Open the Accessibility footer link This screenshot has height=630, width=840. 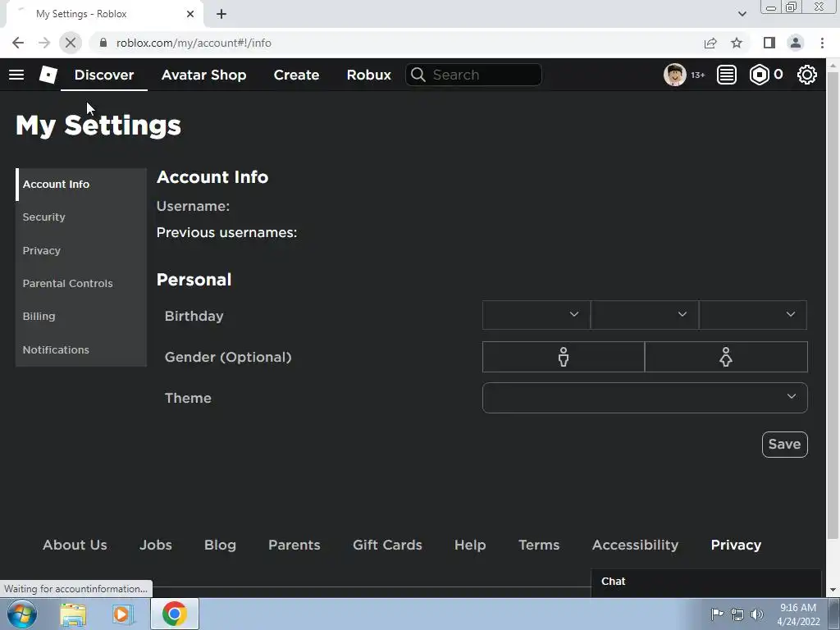tap(635, 545)
